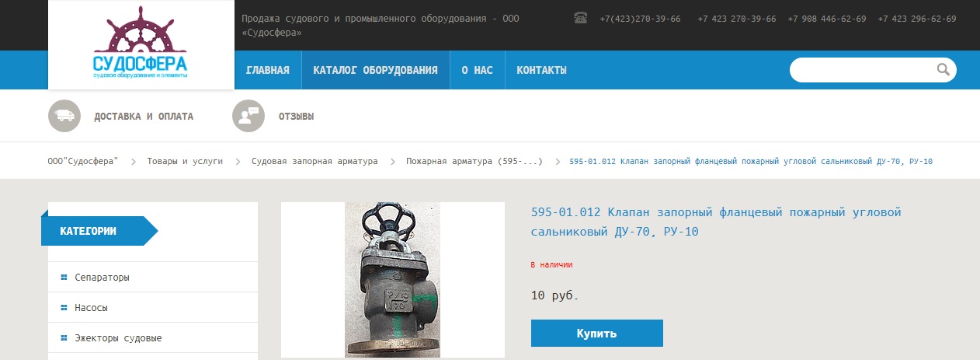The height and width of the screenshot is (360, 980).
Task: Click grid icon beside Насосы
Action: click(x=64, y=308)
